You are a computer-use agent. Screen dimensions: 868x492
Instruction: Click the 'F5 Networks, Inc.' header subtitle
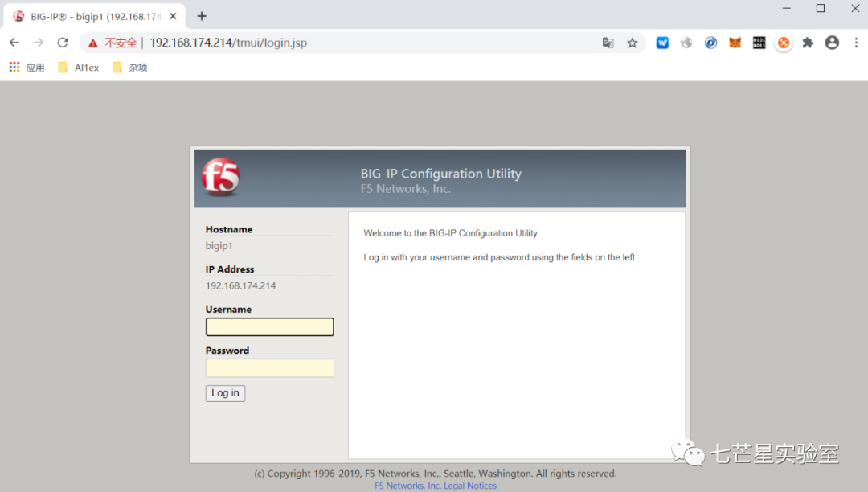pos(406,189)
